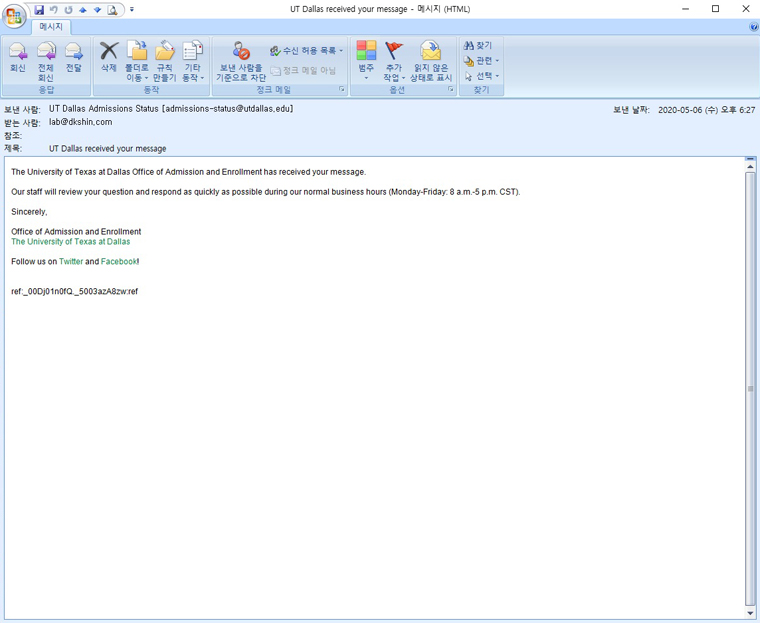Viewport: 760px width, 623px height.
Task: Open the Twitter link in the message
Action: tap(71, 261)
